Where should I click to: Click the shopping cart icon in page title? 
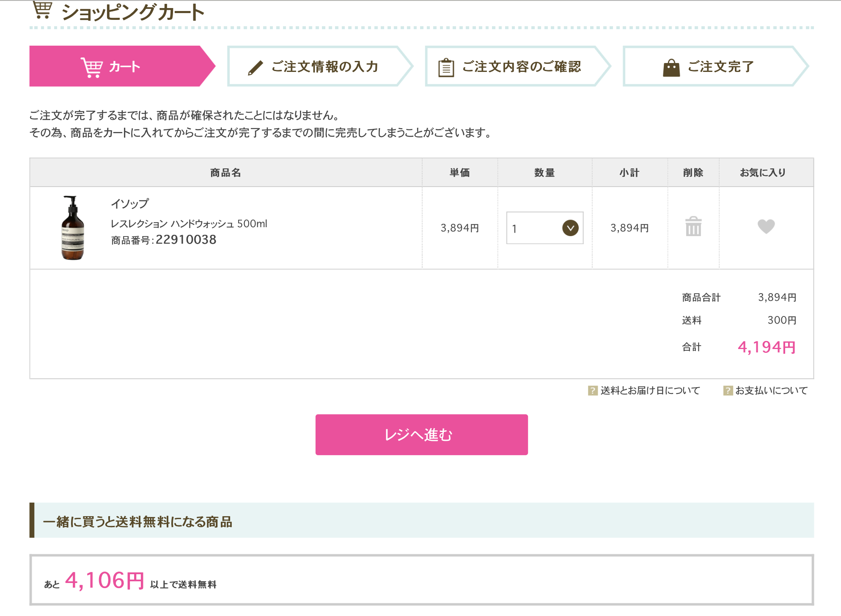[x=42, y=9]
